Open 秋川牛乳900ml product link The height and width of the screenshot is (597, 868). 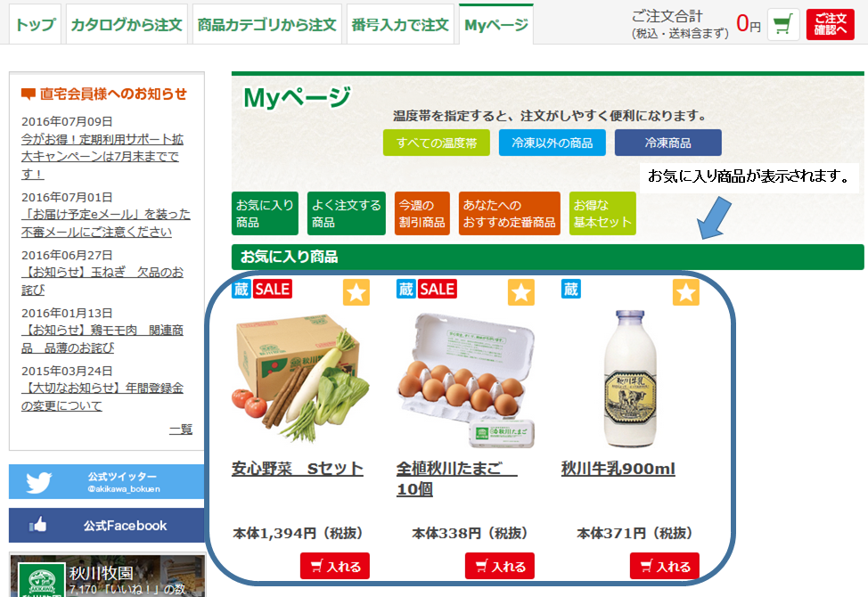tap(618, 469)
